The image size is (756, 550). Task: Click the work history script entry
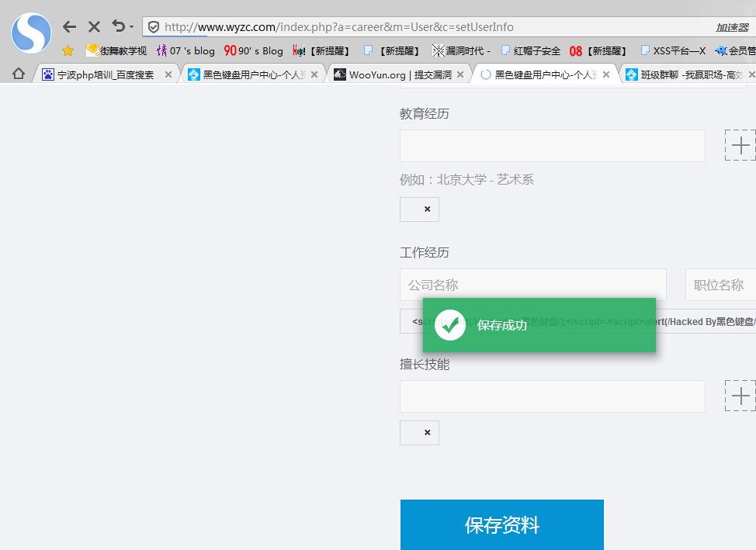click(578, 321)
